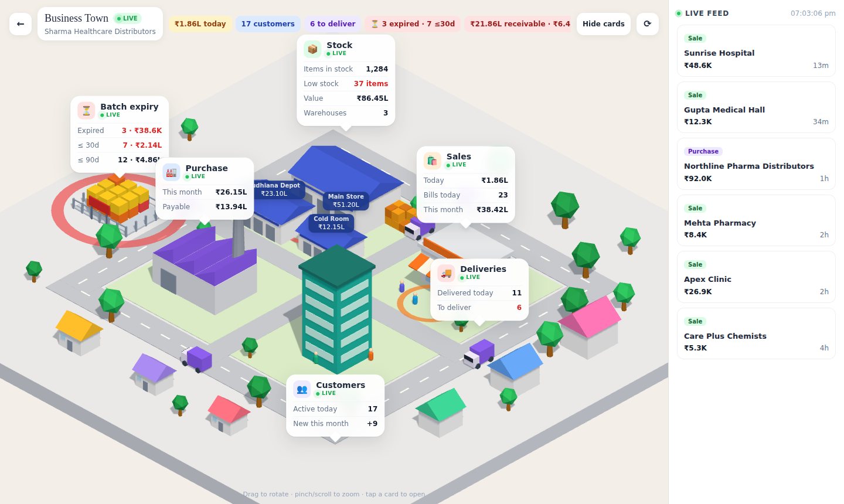Open the Gupta Medical Hall sale entry
The height and width of the screenshot is (504, 844).
[756, 107]
